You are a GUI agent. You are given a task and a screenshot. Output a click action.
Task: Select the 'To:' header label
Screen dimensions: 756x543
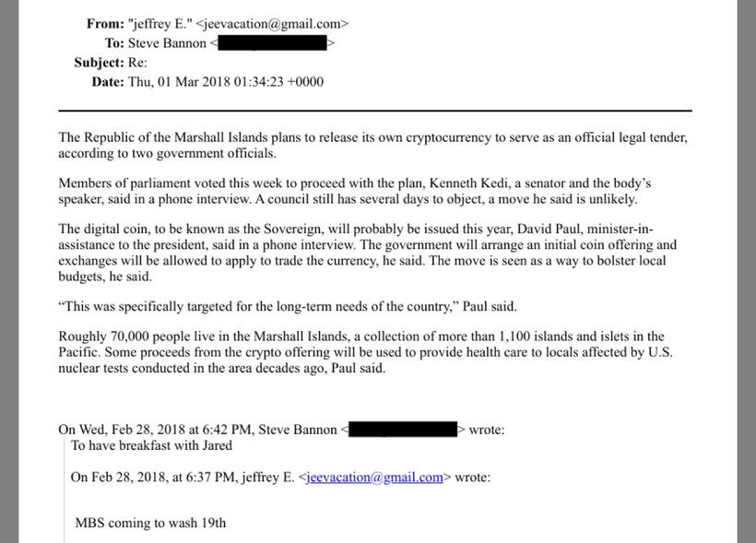pyautogui.click(x=114, y=43)
